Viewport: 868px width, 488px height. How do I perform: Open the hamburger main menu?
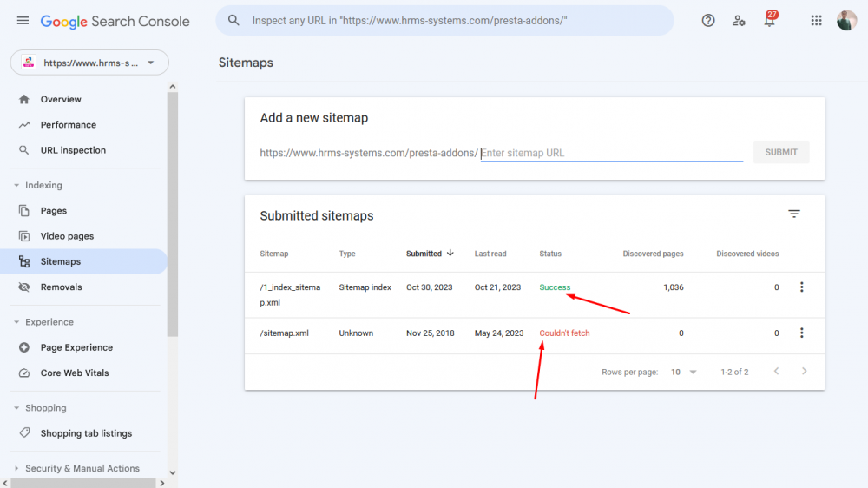click(23, 21)
